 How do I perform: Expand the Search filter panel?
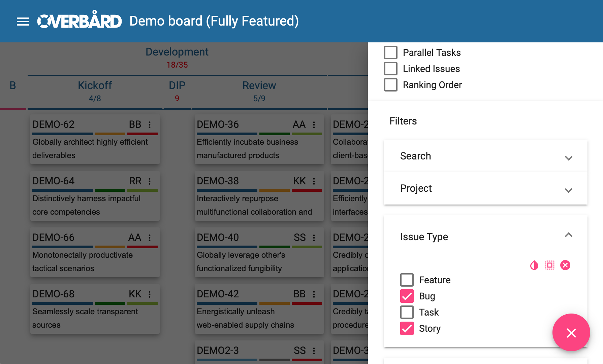point(485,156)
